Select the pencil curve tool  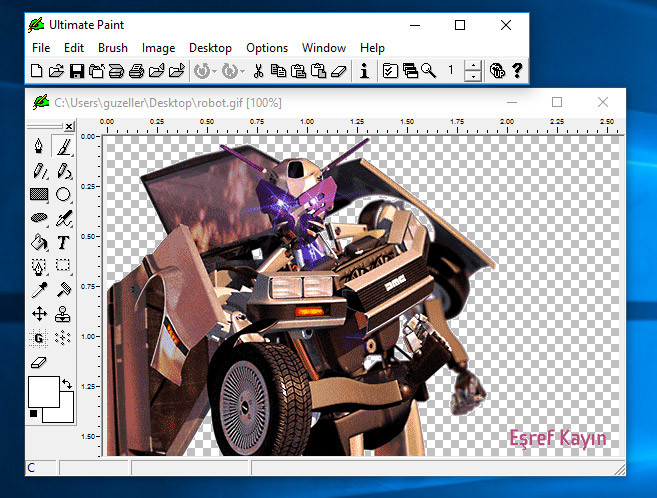click(x=63, y=170)
